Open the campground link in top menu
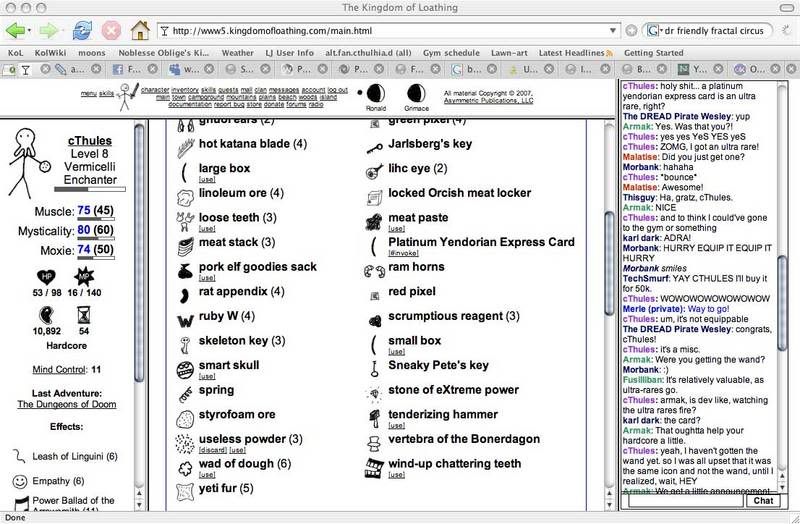800x524 pixels. coord(206,97)
